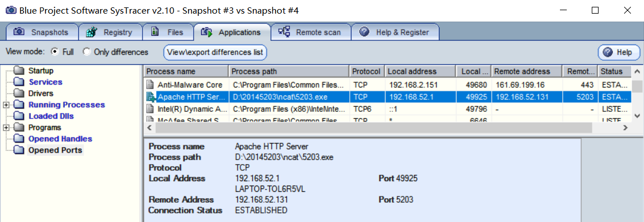Sort by Process path column header
The image size is (644, 222).
click(x=289, y=72)
